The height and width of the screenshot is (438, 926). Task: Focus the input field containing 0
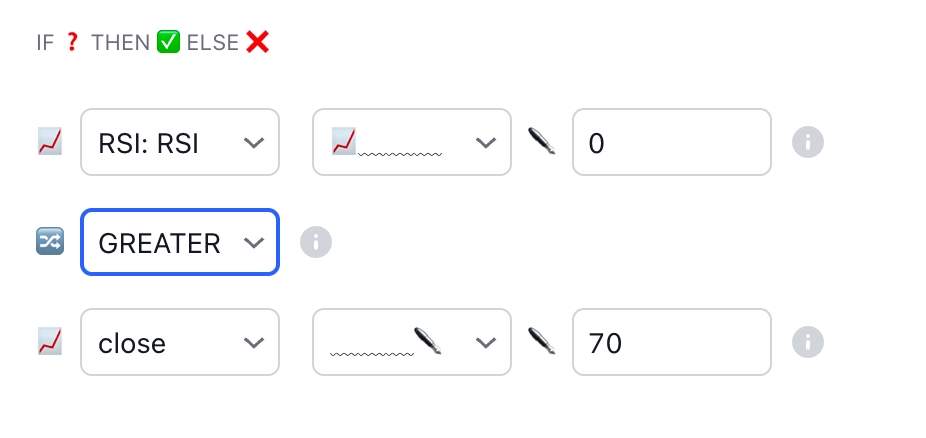pyautogui.click(x=671, y=143)
